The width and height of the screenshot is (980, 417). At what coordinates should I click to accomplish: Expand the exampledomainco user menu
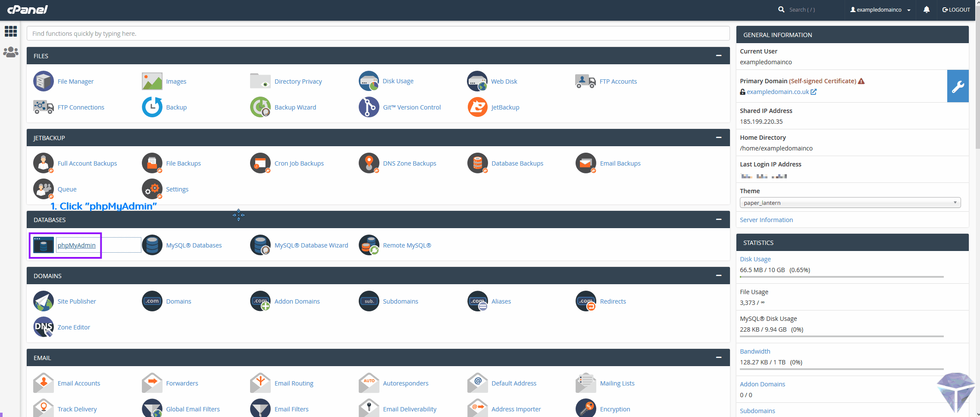pyautogui.click(x=880, y=9)
